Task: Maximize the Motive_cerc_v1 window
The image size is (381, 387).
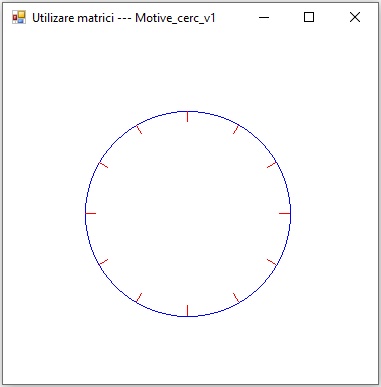Action: (x=309, y=17)
